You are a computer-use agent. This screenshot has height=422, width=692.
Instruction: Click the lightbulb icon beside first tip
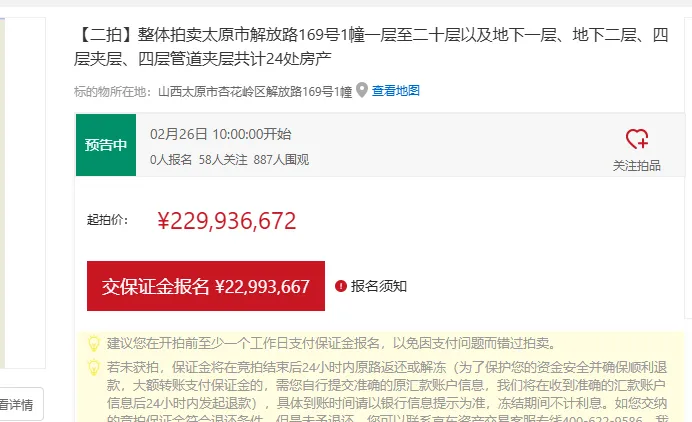(94, 343)
